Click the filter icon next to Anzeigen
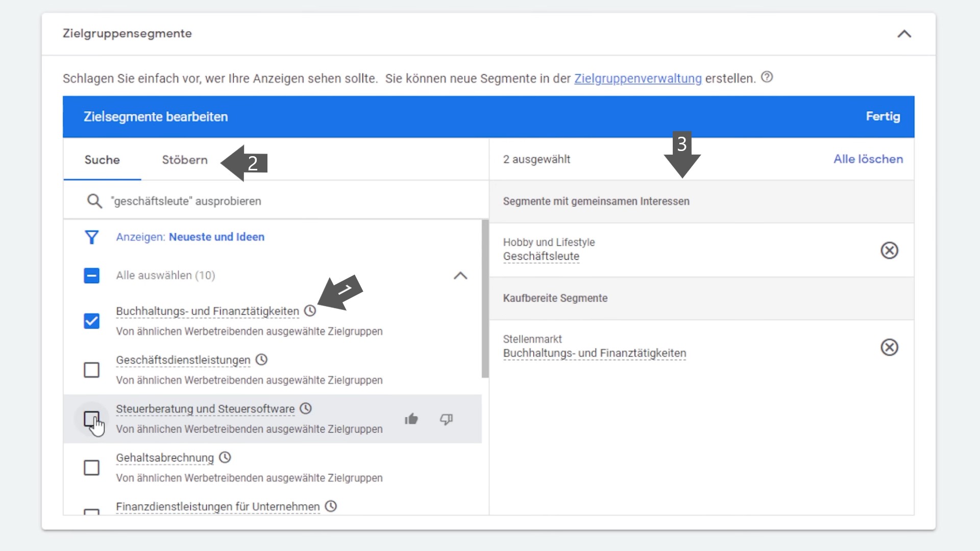The height and width of the screenshot is (551, 980). tap(91, 237)
